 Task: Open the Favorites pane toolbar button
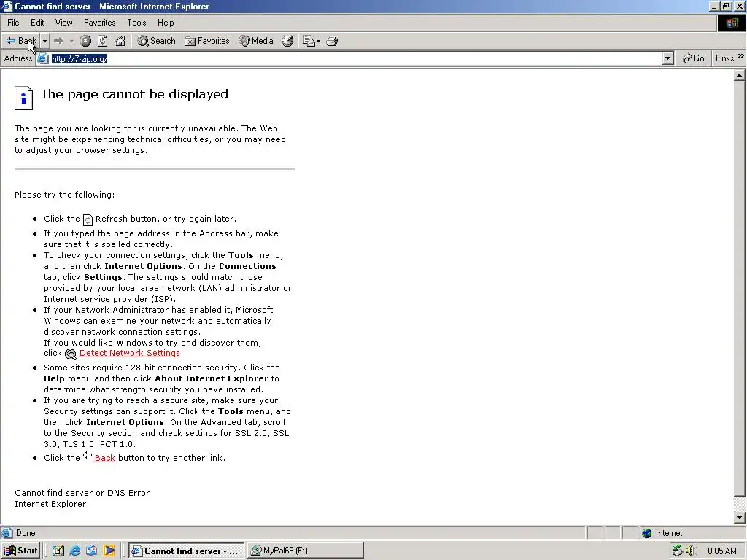[x=207, y=41]
